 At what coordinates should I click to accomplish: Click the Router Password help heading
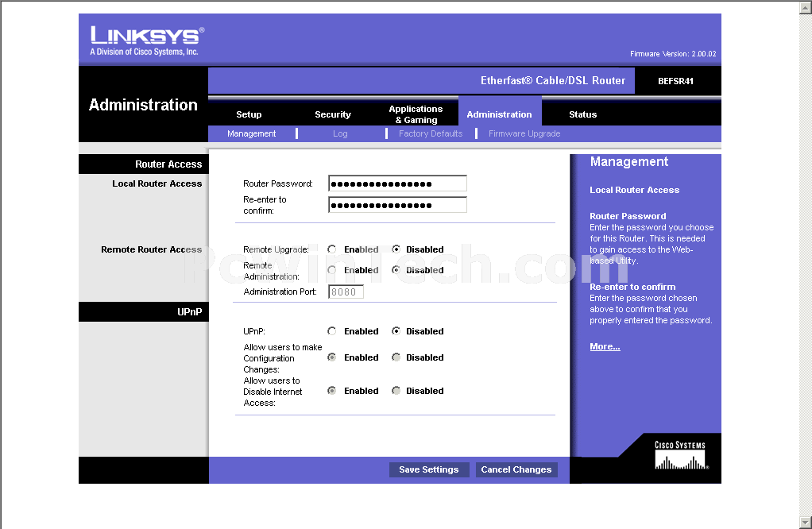[628, 216]
